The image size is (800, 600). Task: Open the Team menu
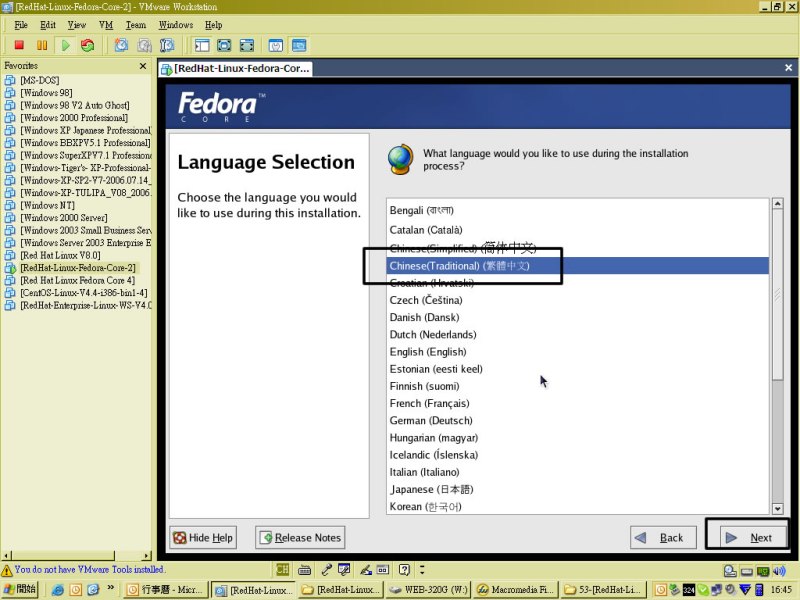point(136,25)
